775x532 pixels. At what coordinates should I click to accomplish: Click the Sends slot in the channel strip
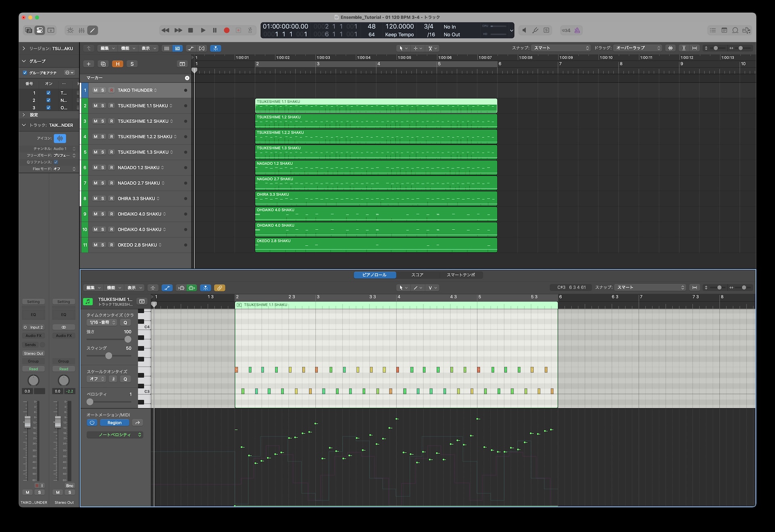(30, 345)
